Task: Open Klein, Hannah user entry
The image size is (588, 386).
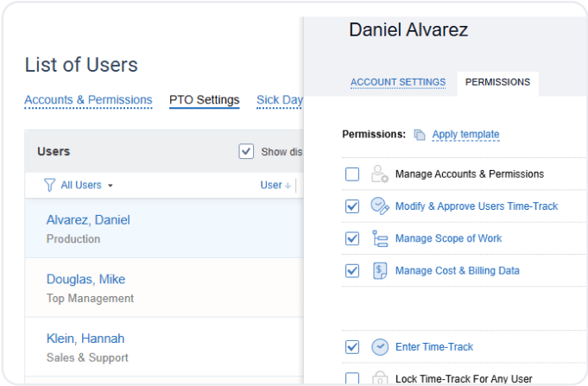Action: coord(85,339)
